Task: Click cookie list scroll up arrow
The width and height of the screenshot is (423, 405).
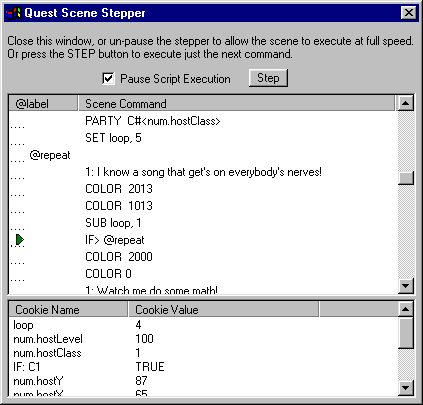Action: 406,310
